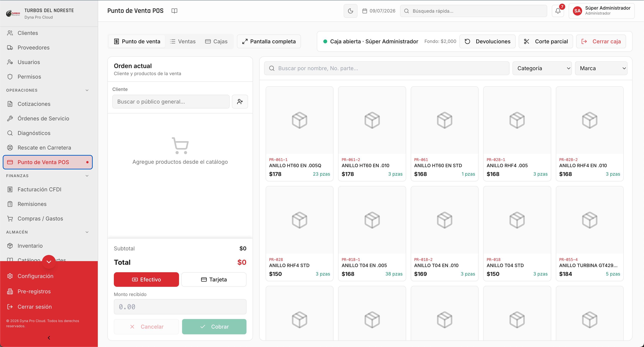Click the Monto recibido amount field

tap(180, 307)
